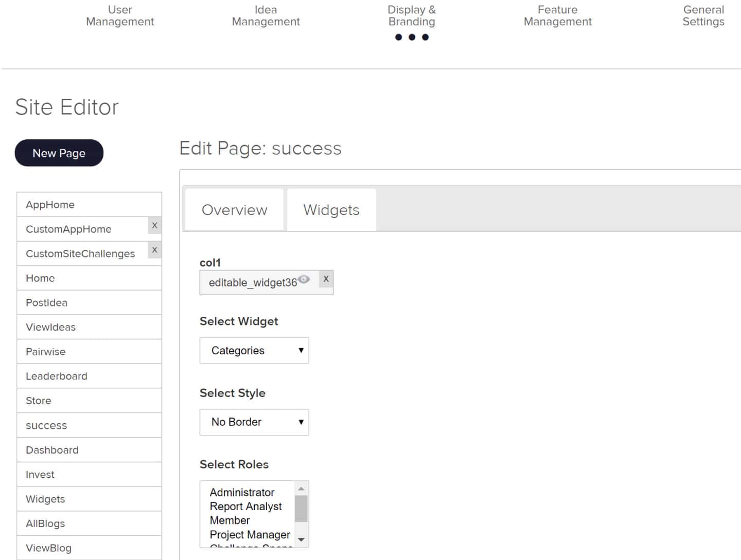Open User Management menu
741x560 pixels.
point(120,15)
